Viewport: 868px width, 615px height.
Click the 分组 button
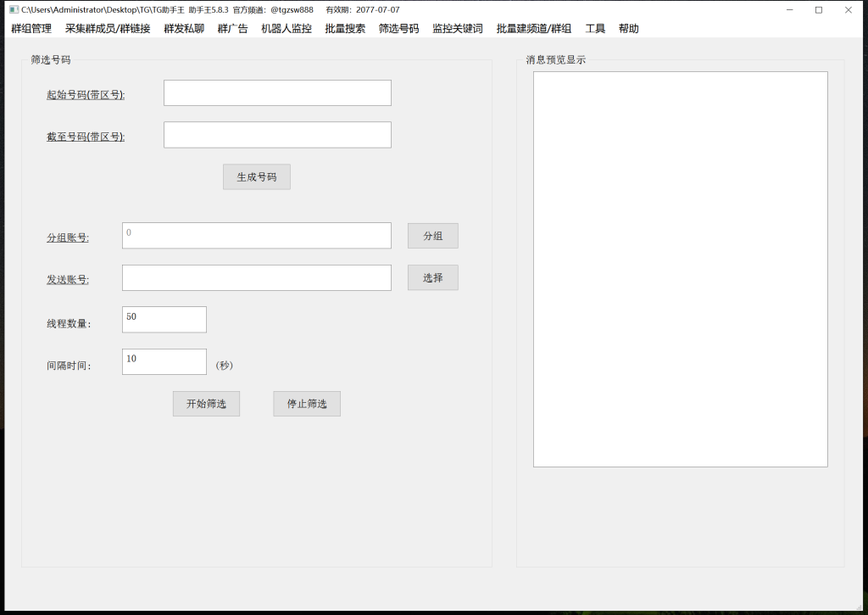pyautogui.click(x=433, y=236)
